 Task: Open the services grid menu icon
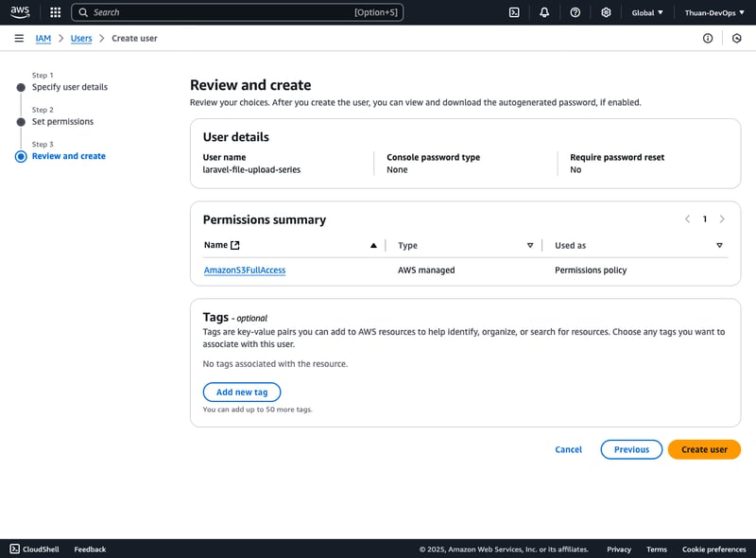click(x=55, y=12)
